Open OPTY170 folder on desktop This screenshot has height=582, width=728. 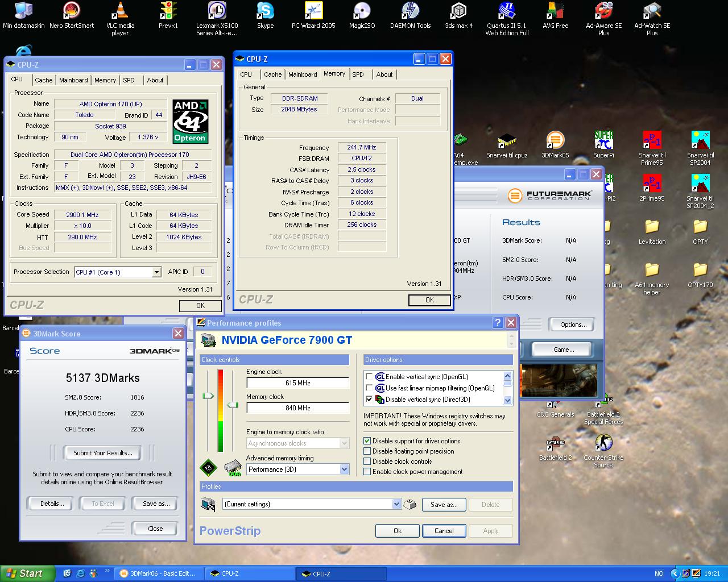pos(700,275)
